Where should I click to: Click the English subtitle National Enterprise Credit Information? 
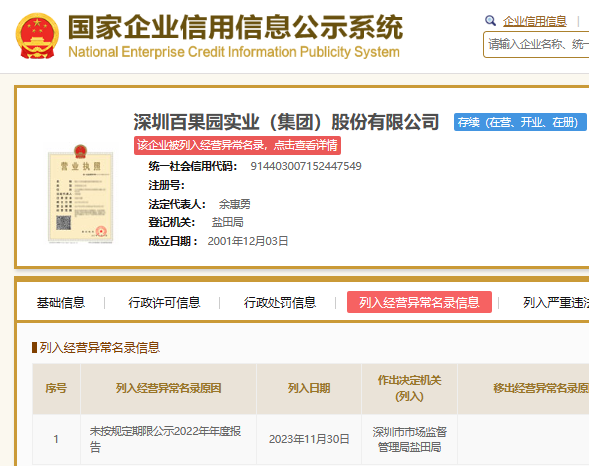(x=234, y=52)
